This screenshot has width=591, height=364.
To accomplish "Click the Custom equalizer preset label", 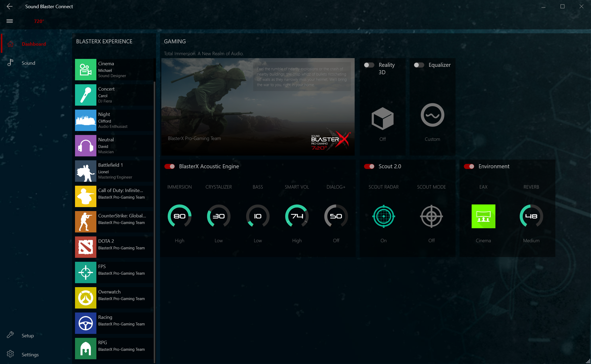I will coord(432,139).
